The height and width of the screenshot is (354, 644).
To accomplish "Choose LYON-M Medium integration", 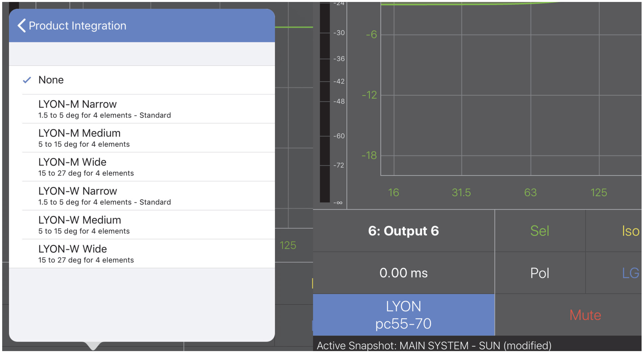I will 142,138.
